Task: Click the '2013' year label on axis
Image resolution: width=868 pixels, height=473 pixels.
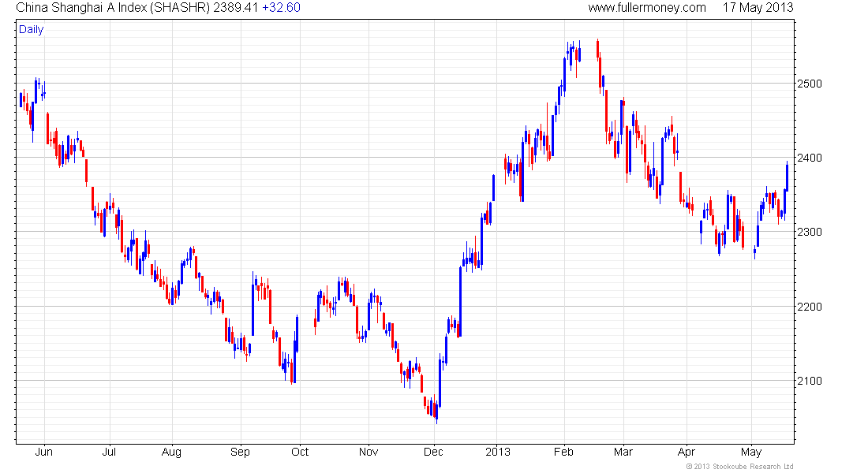Action: pyautogui.click(x=498, y=452)
